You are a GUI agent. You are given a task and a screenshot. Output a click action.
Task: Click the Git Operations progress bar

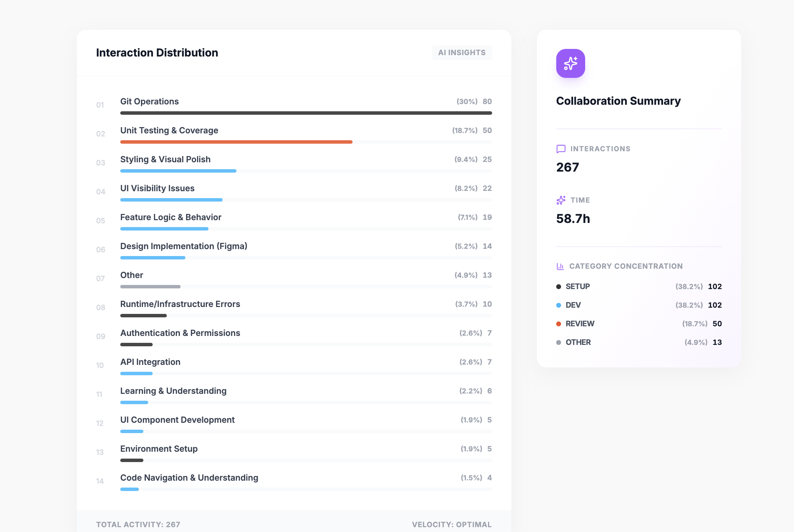pyautogui.click(x=306, y=113)
